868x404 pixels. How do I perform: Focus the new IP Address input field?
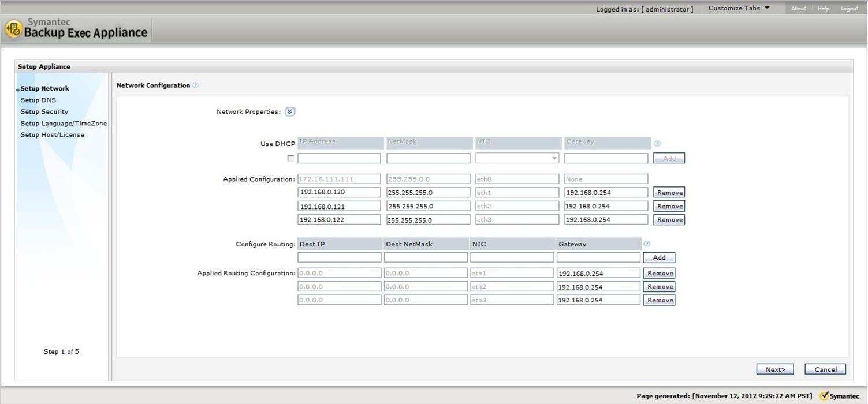(x=340, y=158)
